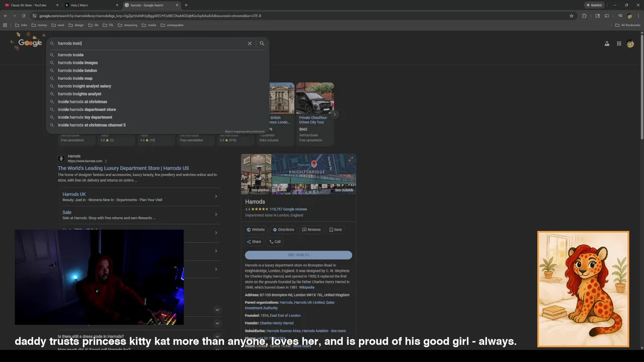
Task: Click three-dot options next to harrods.com result
Action: click(x=106, y=161)
